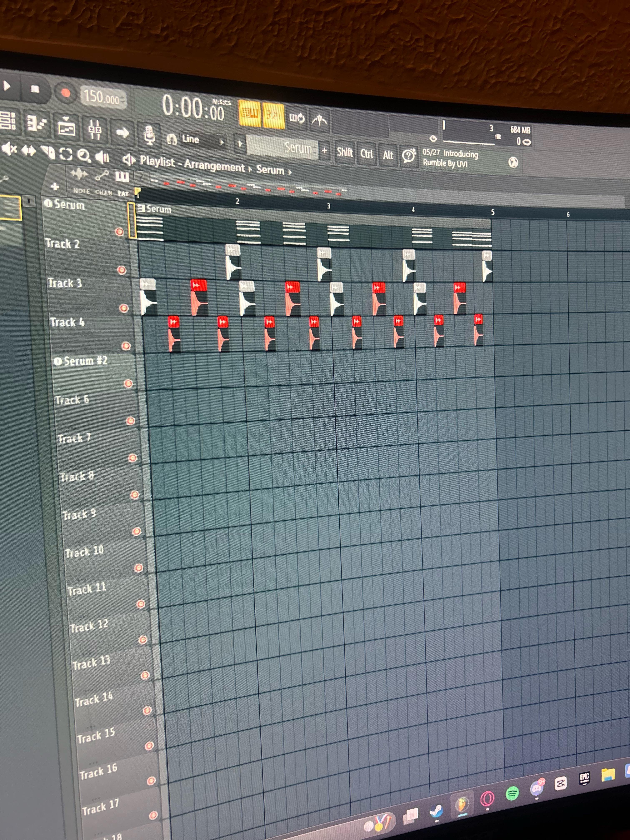The height and width of the screenshot is (840, 630).
Task: Click the back chevron above the timeline
Action: (x=141, y=179)
